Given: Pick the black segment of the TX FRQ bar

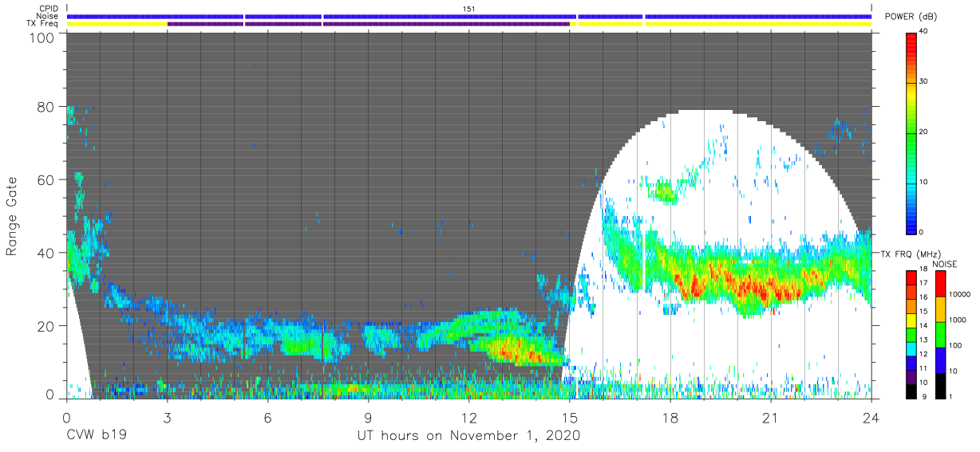Looking at the screenshot, I should (x=910, y=390).
